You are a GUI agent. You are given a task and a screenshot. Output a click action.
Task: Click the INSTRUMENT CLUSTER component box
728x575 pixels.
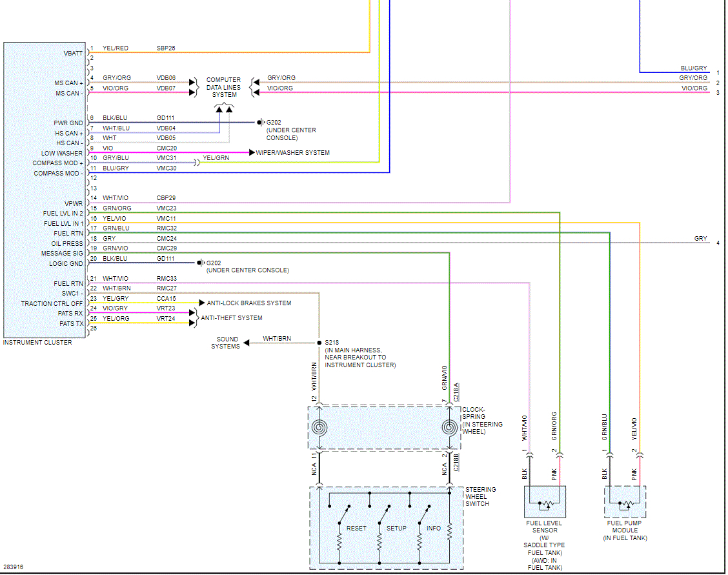(45, 190)
